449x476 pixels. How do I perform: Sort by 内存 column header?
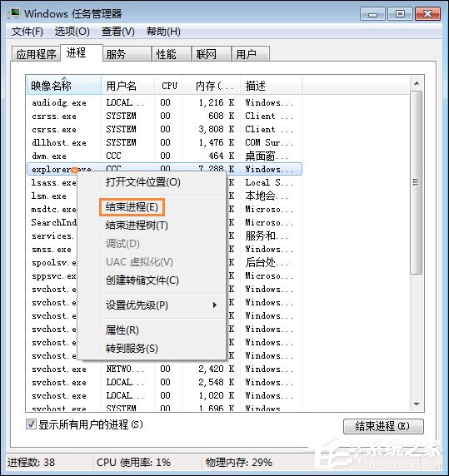tap(211, 86)
